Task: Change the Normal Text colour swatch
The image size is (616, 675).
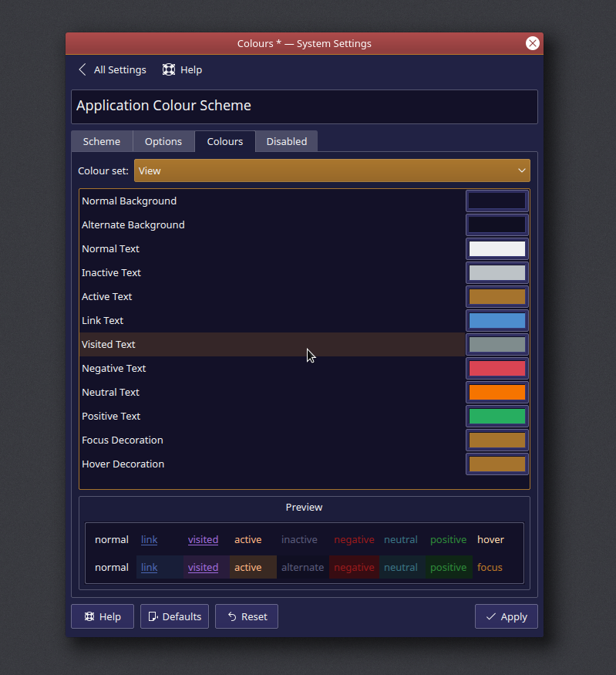Action: (x=497, y=249)
